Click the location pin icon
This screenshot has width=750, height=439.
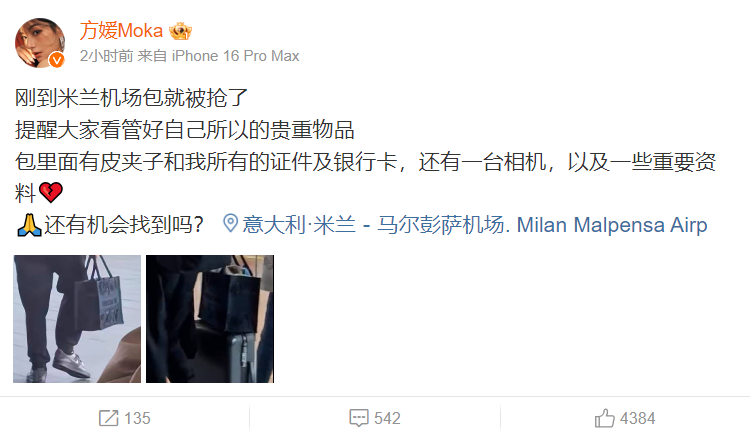231,224
